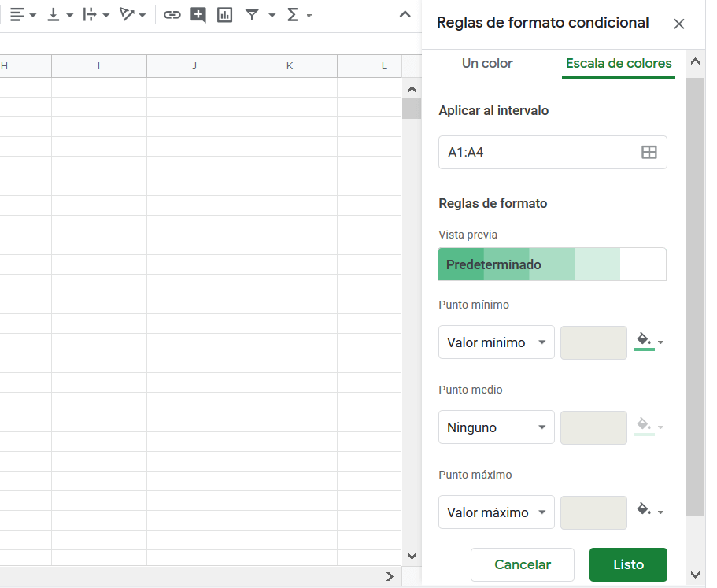
Task: Click the create filter icon
Action: coord(252,15)
